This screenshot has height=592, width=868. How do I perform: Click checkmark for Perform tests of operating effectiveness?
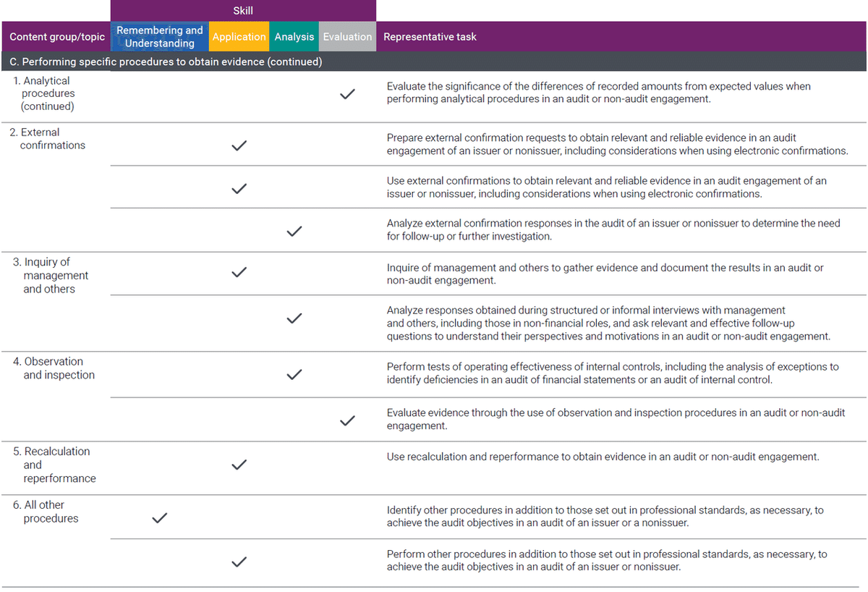click(294, 375)
